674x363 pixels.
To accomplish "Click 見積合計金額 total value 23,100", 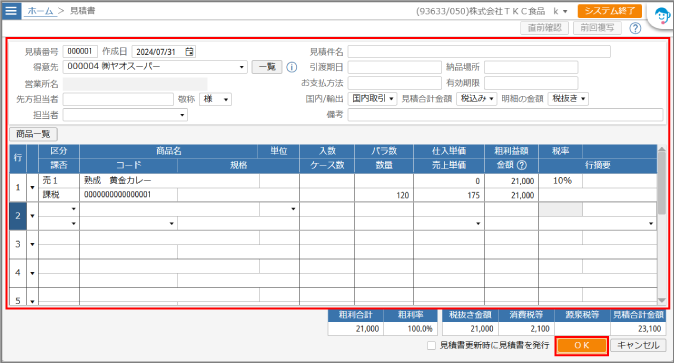I will point(638,329).
